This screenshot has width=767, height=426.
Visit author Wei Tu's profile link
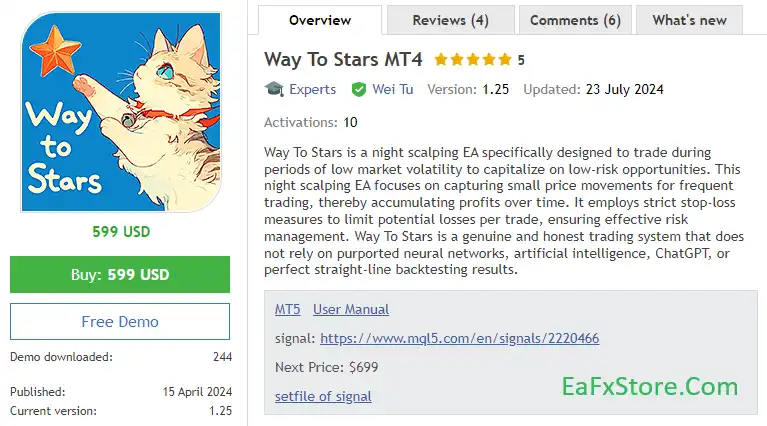click(392, 89)
